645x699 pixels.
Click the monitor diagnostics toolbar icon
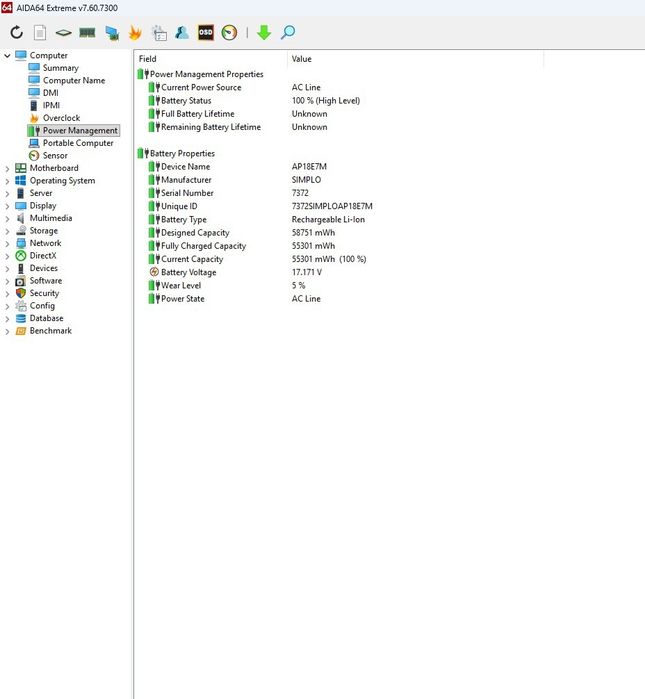click(x=112, y=33)
